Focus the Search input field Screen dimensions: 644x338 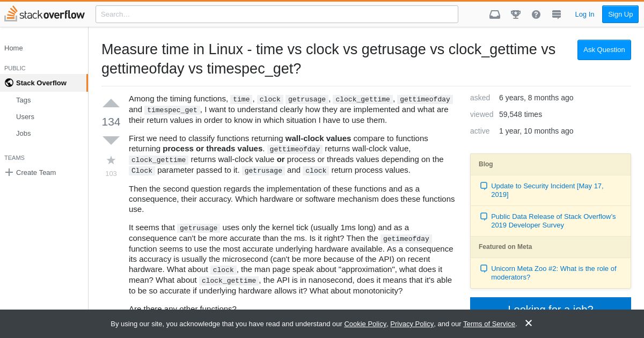pos(277,14)
